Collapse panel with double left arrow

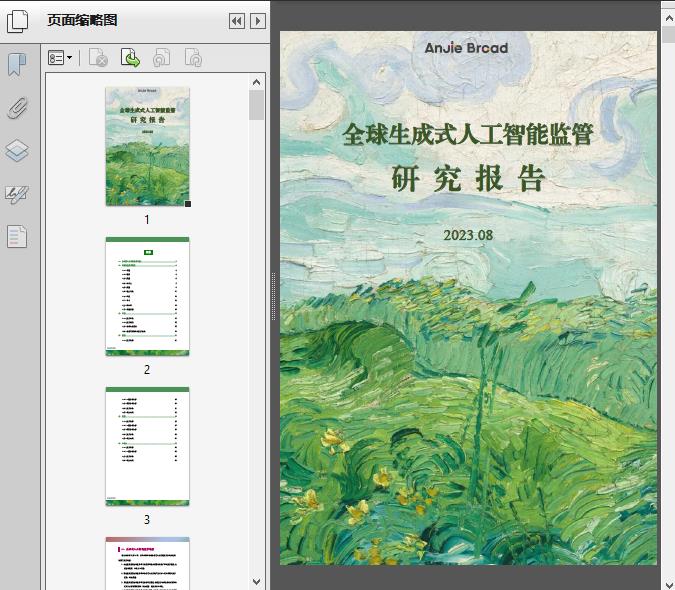[237, 21]
